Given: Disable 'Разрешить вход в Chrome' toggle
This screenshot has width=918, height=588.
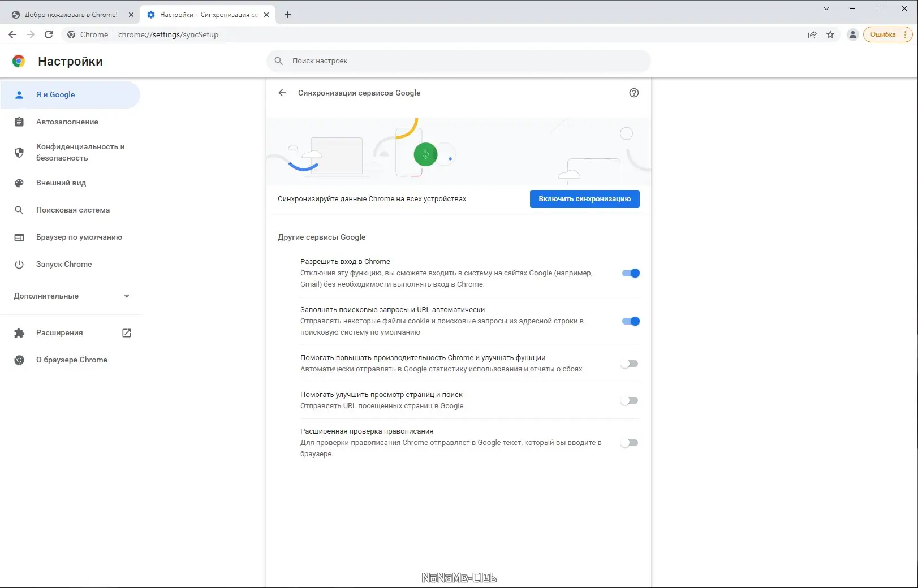Looking at the screenshot, I should (630, 273).
